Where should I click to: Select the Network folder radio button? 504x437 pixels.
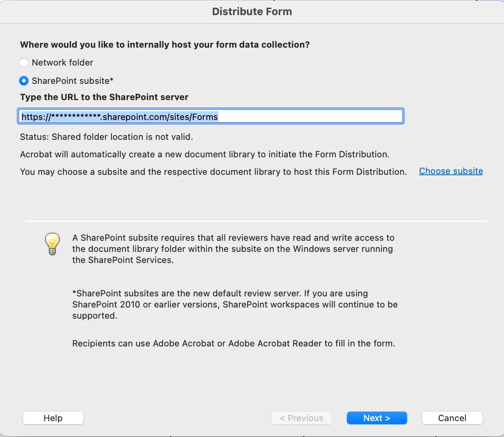pos(24,62)
